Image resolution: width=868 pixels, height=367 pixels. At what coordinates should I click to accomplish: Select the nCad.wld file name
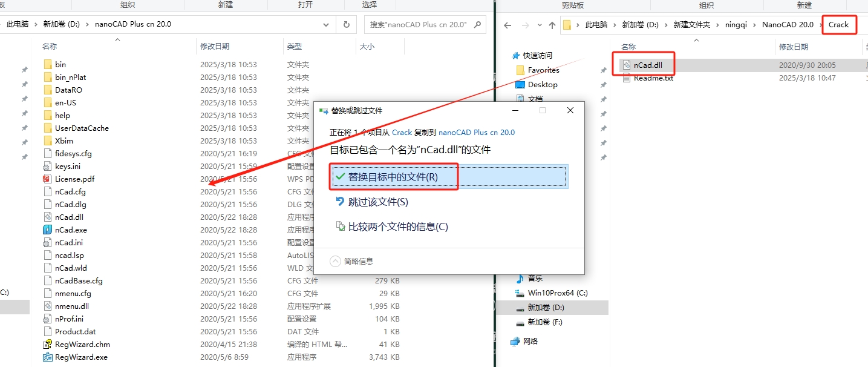[71, 268]
